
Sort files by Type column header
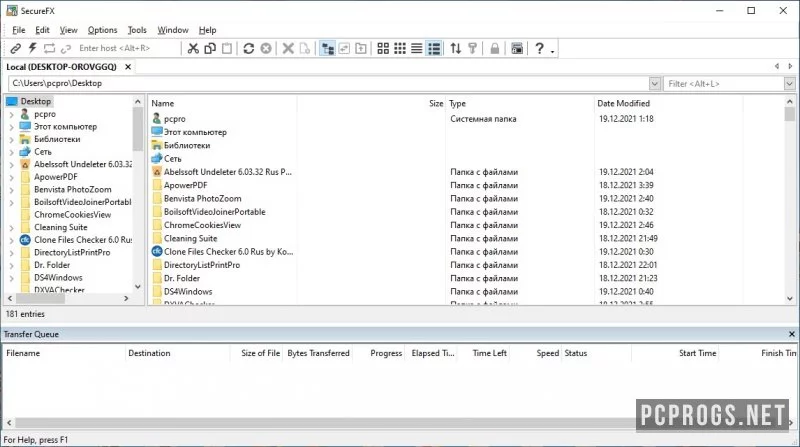click(520, 103)
